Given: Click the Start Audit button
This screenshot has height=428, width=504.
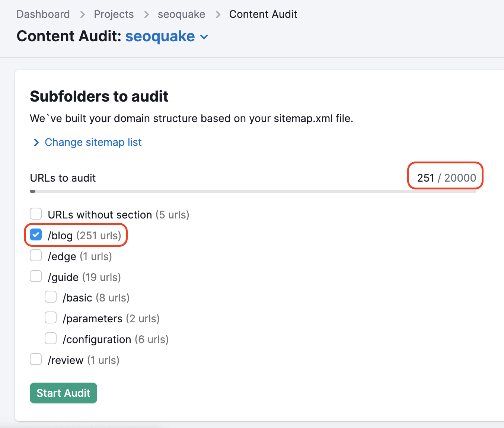Looking at the screenshot, I should (63, 393).
